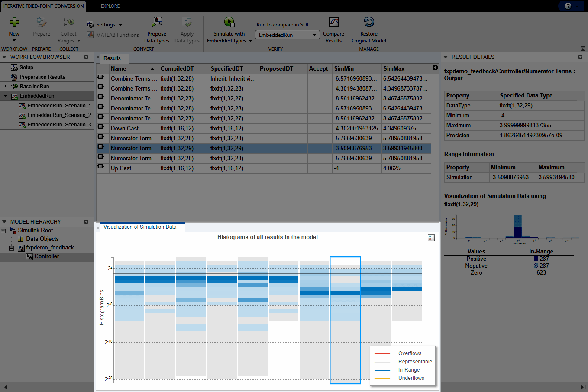
Task: Switch to the EXPLORE tab
Action: 110,6
